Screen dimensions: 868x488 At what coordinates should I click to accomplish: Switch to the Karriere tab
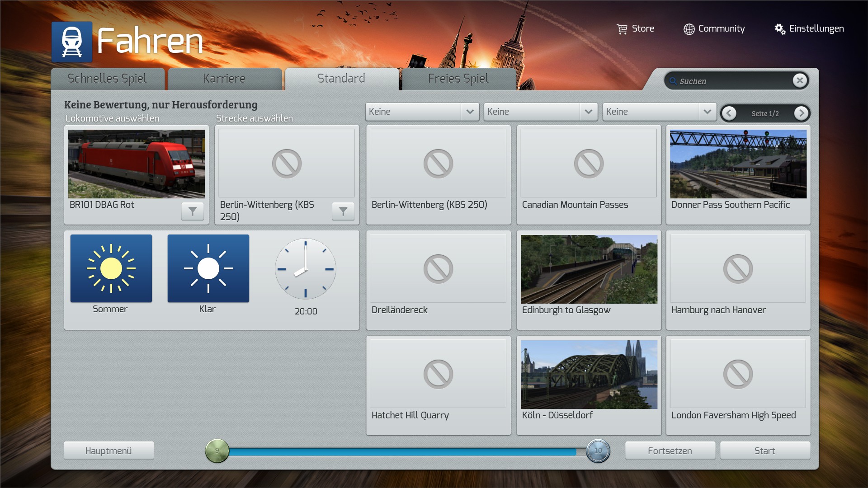224,79
